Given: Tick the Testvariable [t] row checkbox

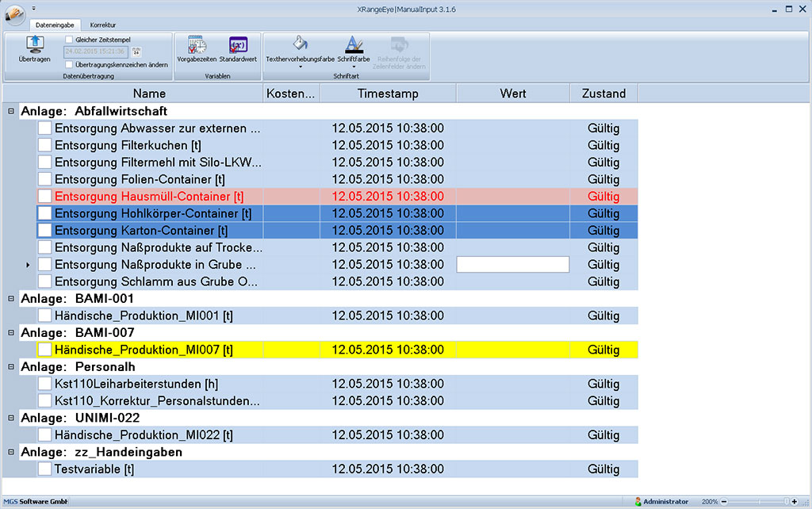Looking at the screenshot, I should pyautogui.click(x=45, y=469).
